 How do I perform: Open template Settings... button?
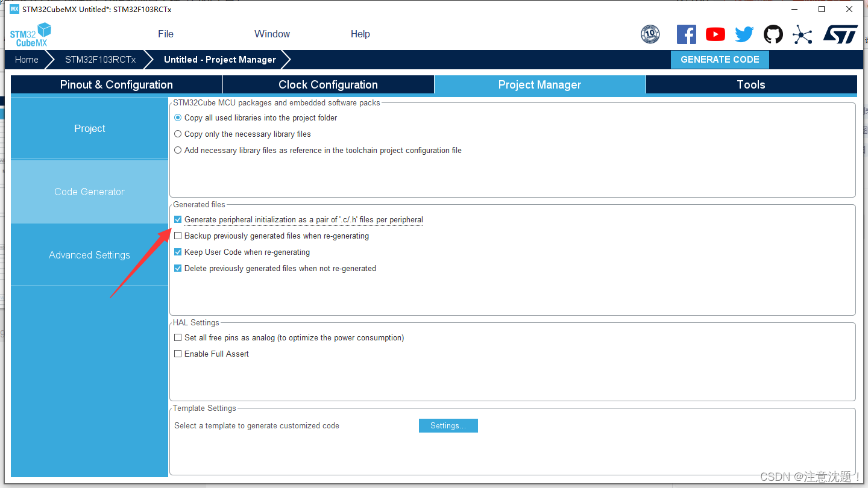pos(448,425)
